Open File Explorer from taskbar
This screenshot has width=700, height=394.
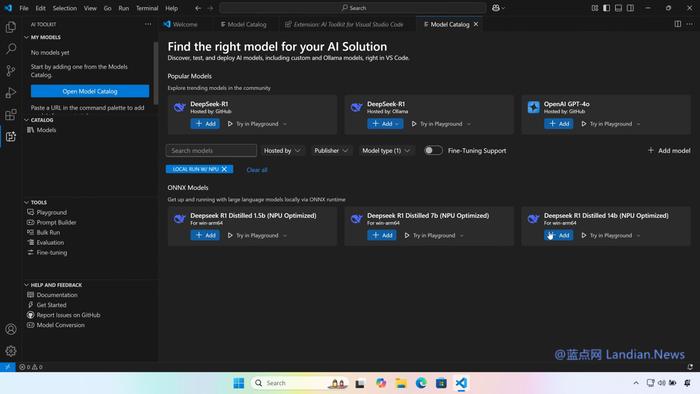click(400, 383)
